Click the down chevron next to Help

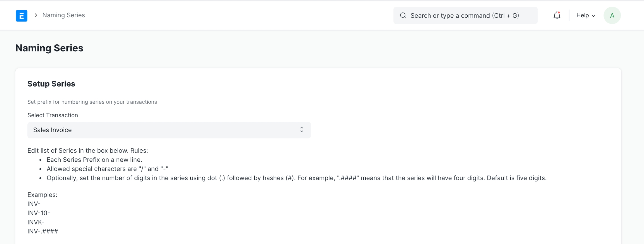[593, 16]
